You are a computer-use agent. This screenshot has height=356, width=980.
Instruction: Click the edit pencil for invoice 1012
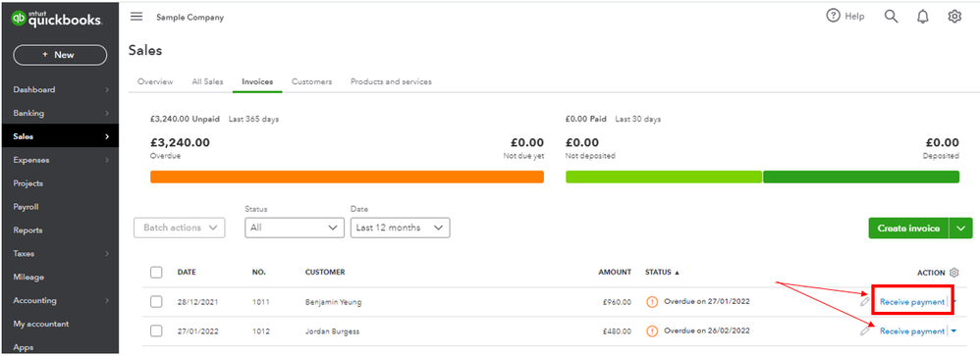click(865, 331)
